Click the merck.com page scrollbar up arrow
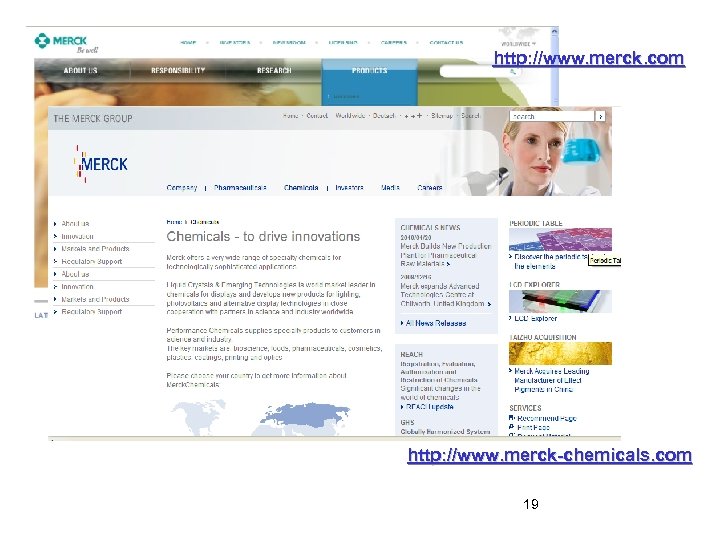The height and width of the screenshot is (540, 720). (555, 32)
